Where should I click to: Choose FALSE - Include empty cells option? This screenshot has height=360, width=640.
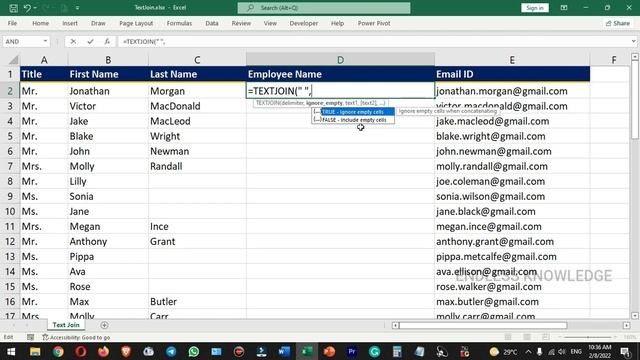click(x=353, y=120)
